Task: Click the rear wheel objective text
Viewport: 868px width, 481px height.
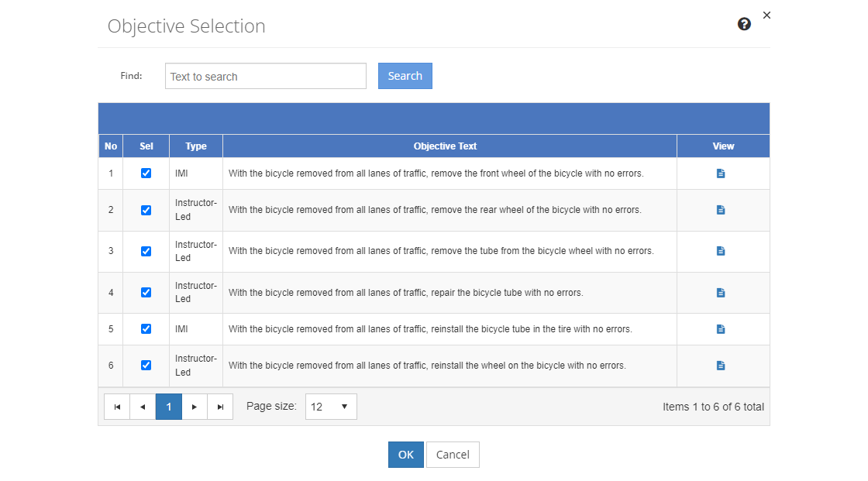Action: tap(435, 210)
